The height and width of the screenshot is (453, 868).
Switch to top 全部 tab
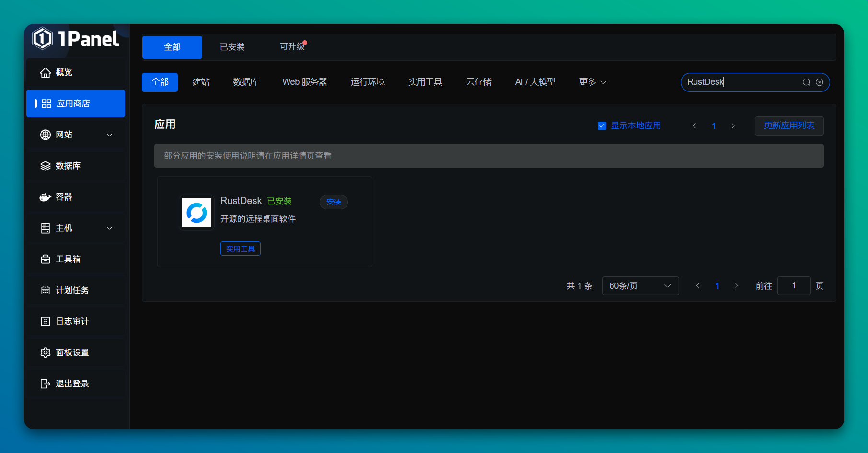coord(172,47)
